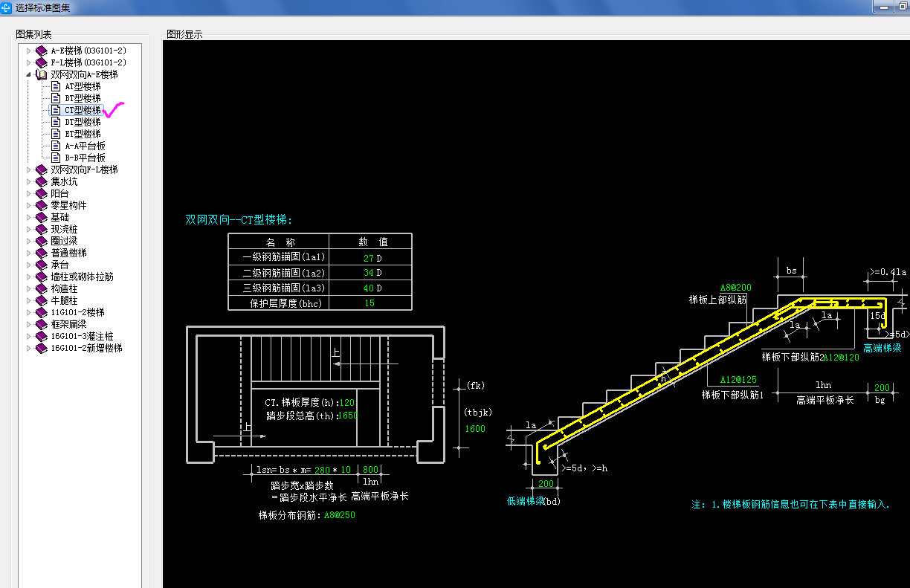Image resolution: width=910 pixels, height=588 pixels.
Task: Edit the step section height value 1650
Action: [x=348, y=416]
